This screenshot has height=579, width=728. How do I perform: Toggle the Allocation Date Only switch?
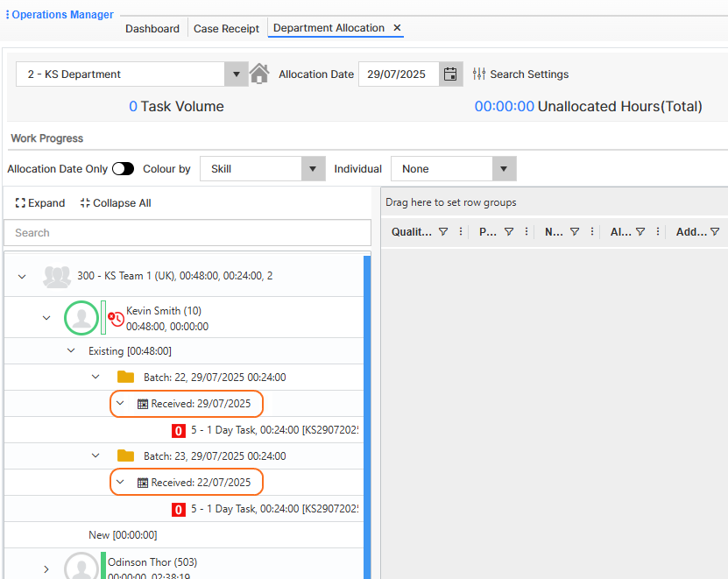(123, 168)
